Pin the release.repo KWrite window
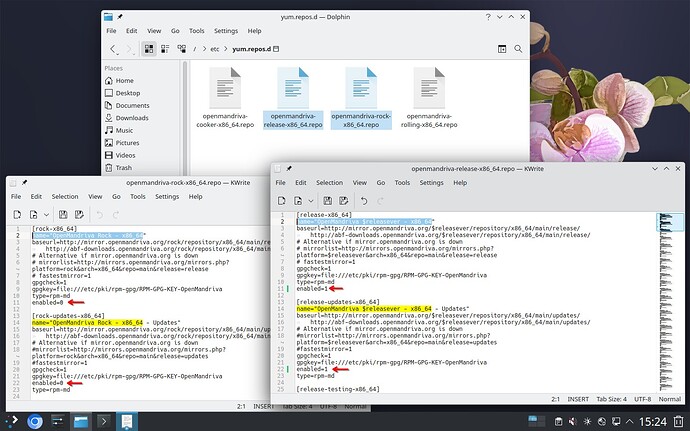690x431 pixels. point(289,169)
